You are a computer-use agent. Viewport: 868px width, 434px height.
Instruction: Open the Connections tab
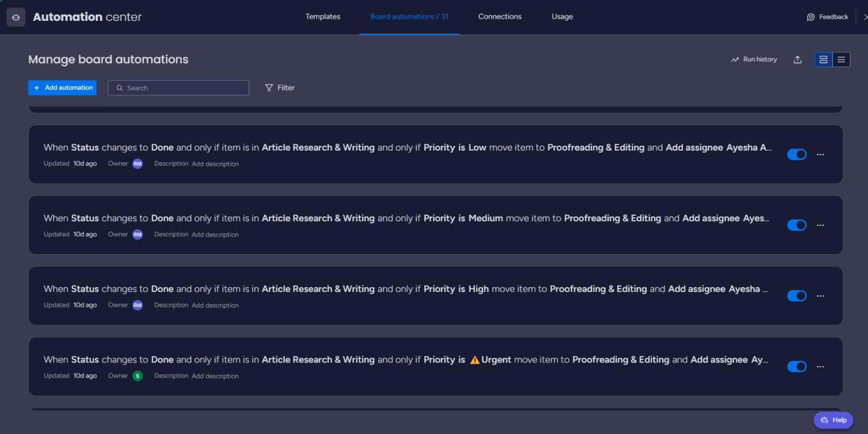[x=500, y=17]
